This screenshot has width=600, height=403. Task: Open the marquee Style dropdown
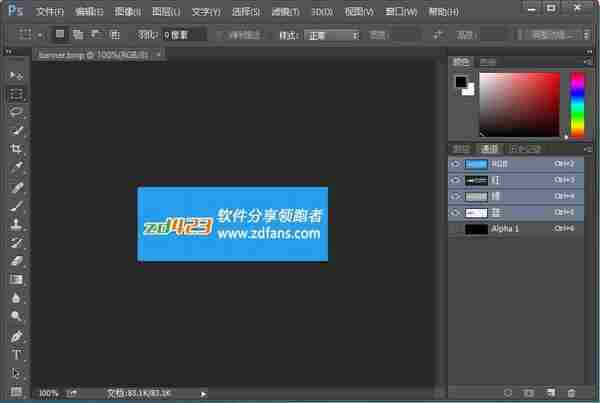tap(332, 36)
